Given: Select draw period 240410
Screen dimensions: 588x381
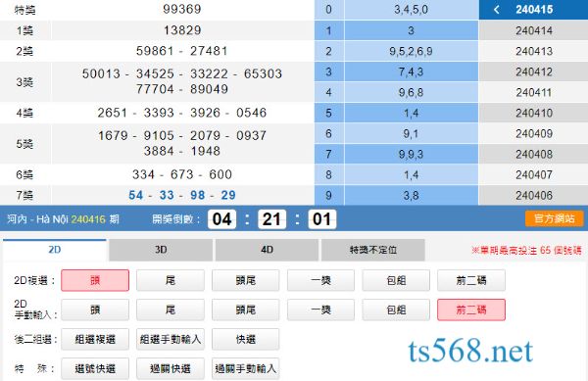Looking at the screenshot, I should click(x=534, y=113).
